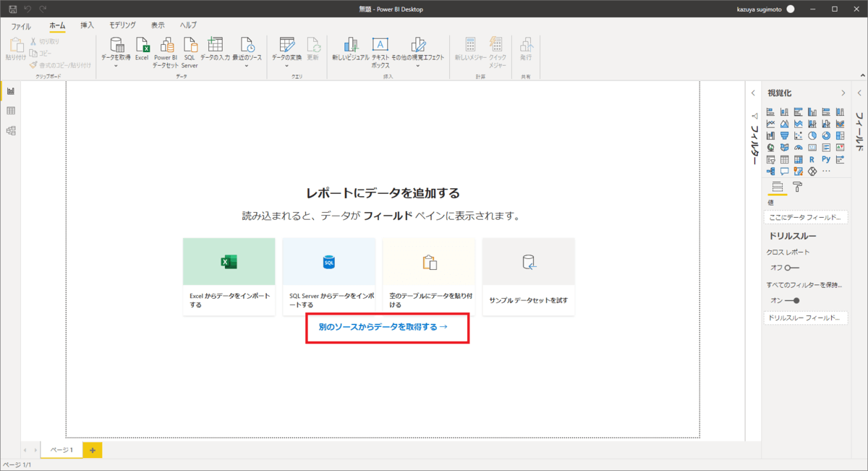Viewport: 868px width, 471px height.
Task: Switch to Model view in left sidebar
Action: 11,131
